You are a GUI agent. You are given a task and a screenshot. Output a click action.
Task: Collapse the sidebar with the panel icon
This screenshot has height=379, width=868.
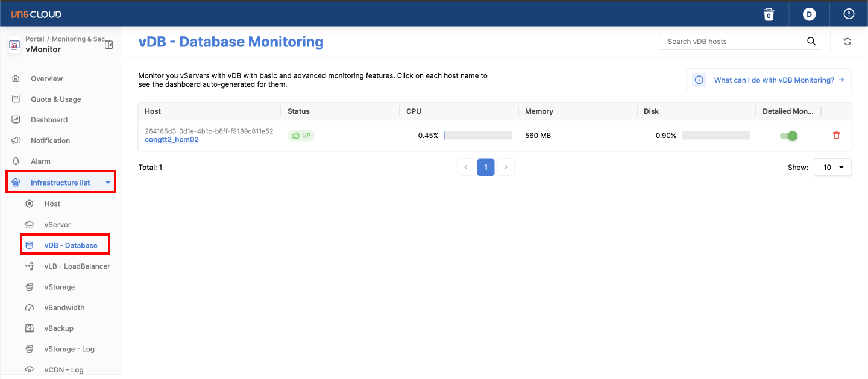[x=109, y=45]
